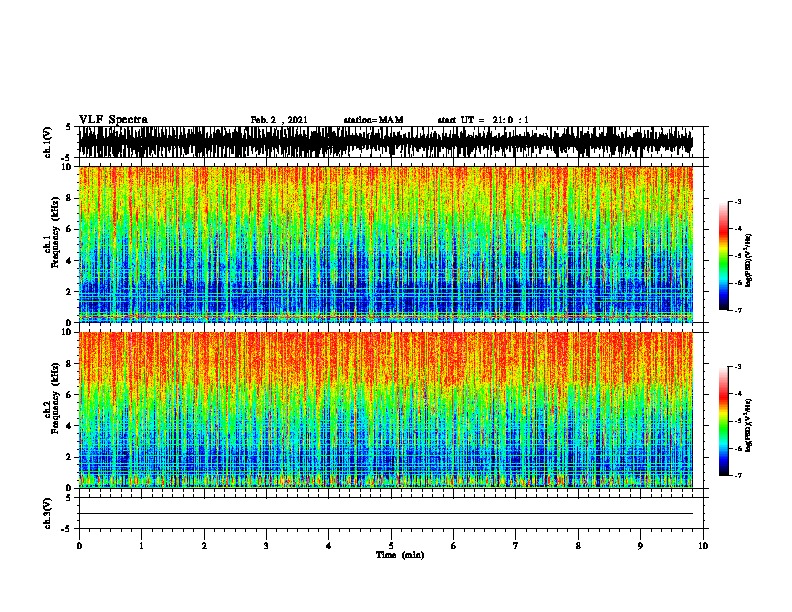This screenshot has width=792, height=612.
Task: Click time axis tick label "2"
Action: point(204,546)
